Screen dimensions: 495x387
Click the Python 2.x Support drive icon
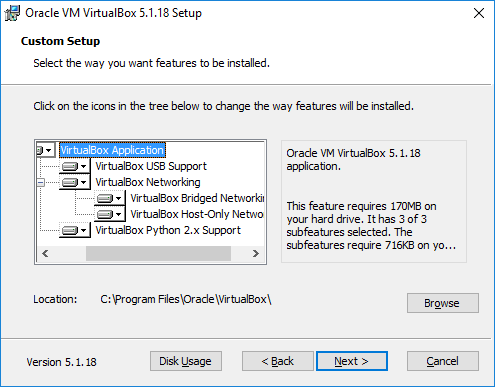pos(70,230)
